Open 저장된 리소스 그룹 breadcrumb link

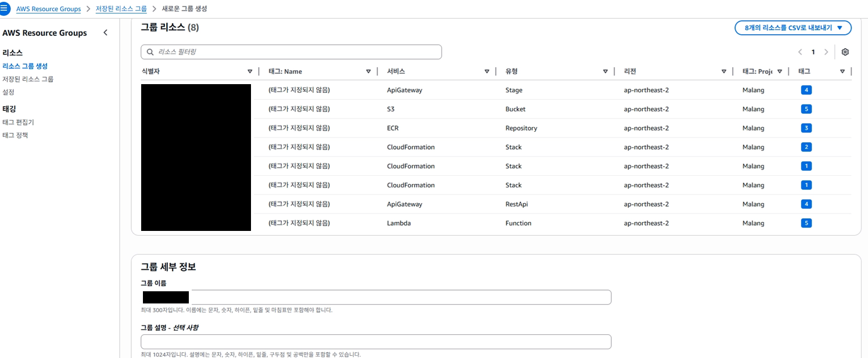point(121,9)
